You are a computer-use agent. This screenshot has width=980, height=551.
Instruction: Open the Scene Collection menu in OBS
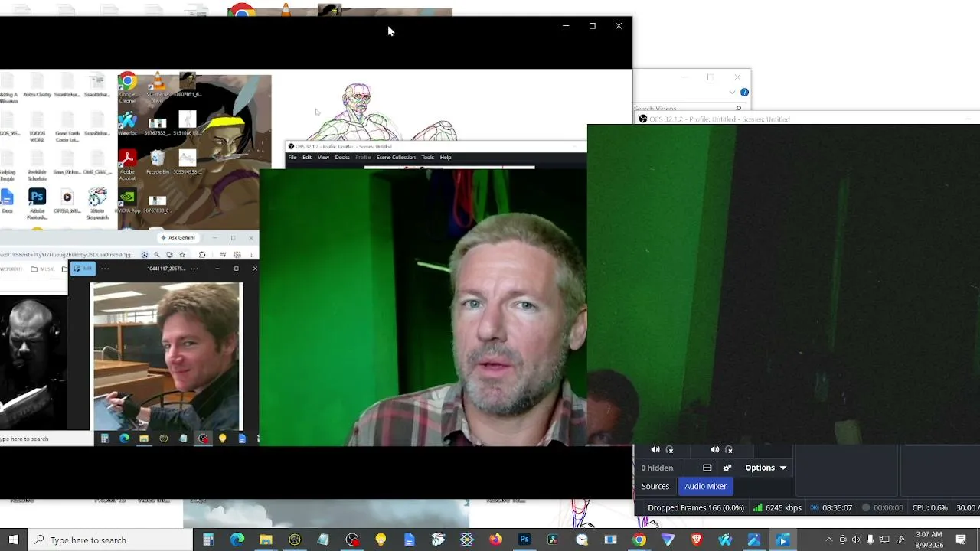(x=396, y=158)
